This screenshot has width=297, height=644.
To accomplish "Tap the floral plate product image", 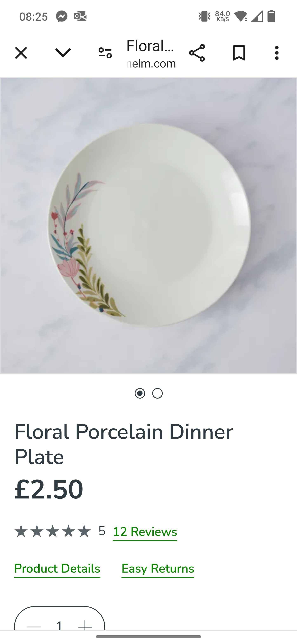I will coord(148,226).
